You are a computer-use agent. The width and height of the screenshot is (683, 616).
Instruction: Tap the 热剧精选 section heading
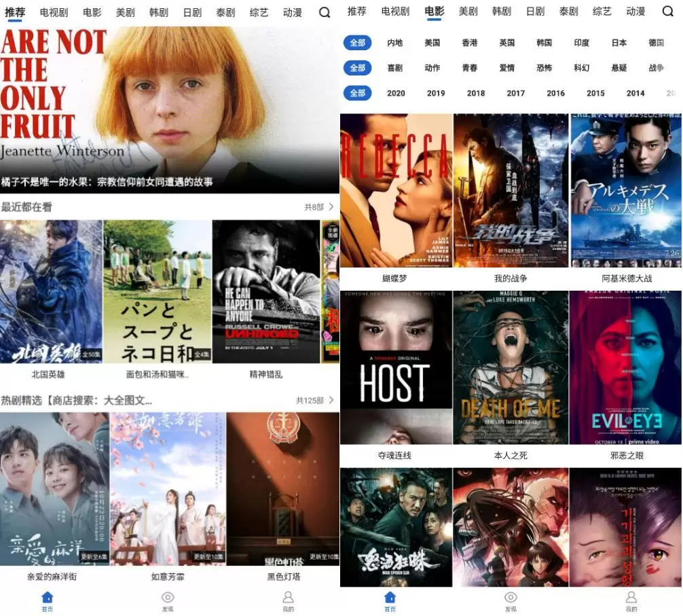point(77,400)
